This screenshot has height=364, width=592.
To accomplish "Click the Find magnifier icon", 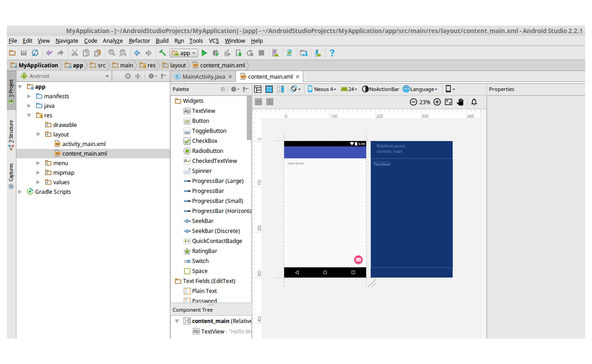I will click(111, 53).
